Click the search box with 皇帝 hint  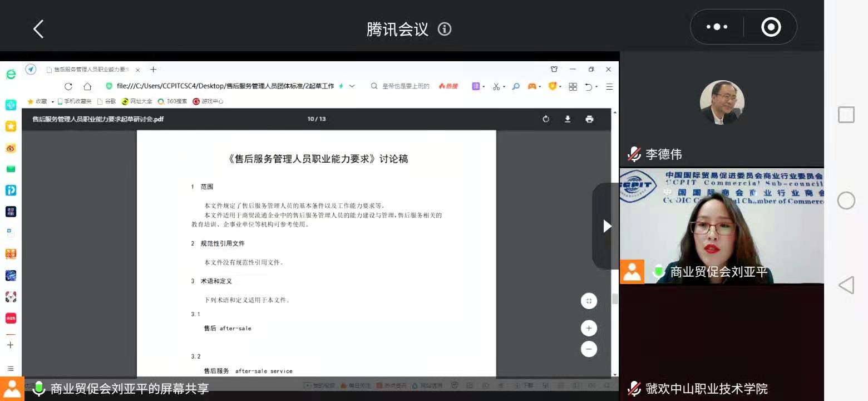tap(406, 86)
